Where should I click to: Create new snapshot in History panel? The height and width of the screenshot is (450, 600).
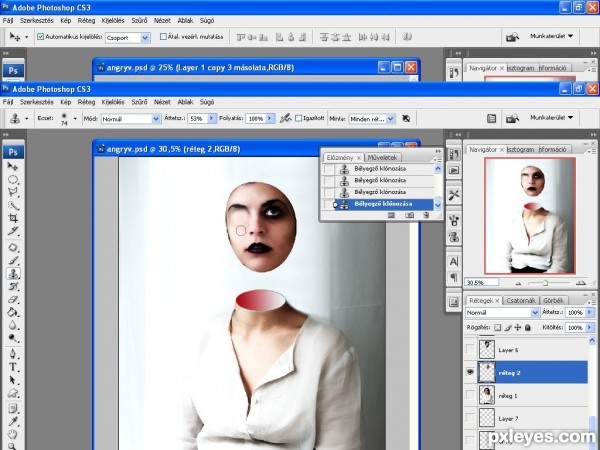click(409, 215)
